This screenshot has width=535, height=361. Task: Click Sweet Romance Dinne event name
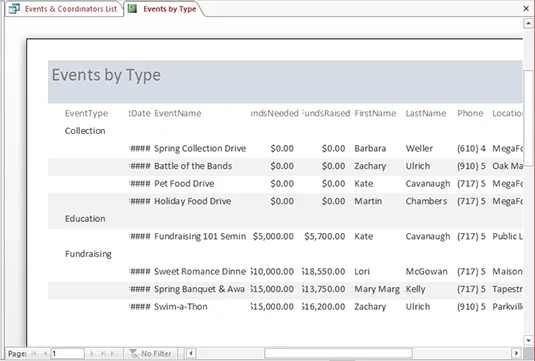(200, 272)
